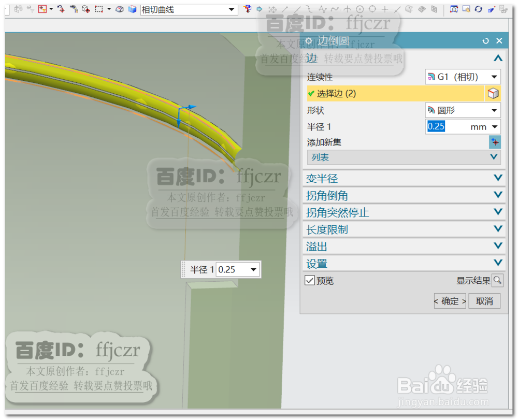This screenshot has height=420, width=518.
Task: Click the stop-at-intersection icon after curve rule
Action: click(248, 9)
